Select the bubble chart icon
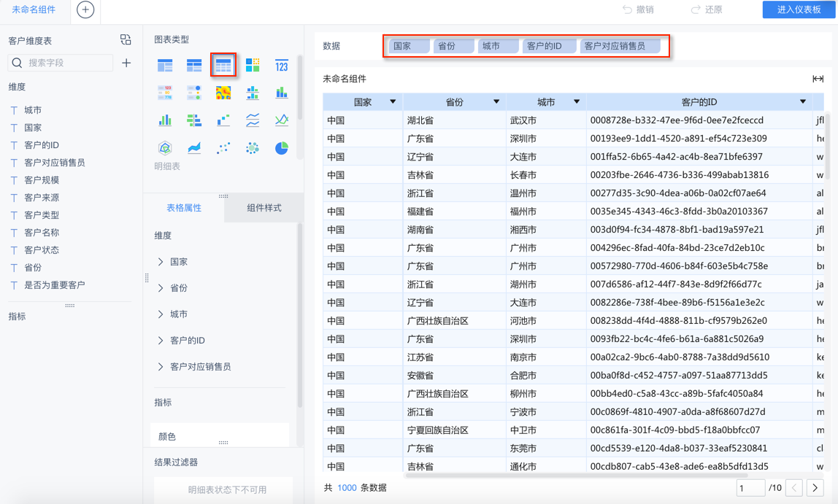 pyautogui.click(x=253, y=148)
